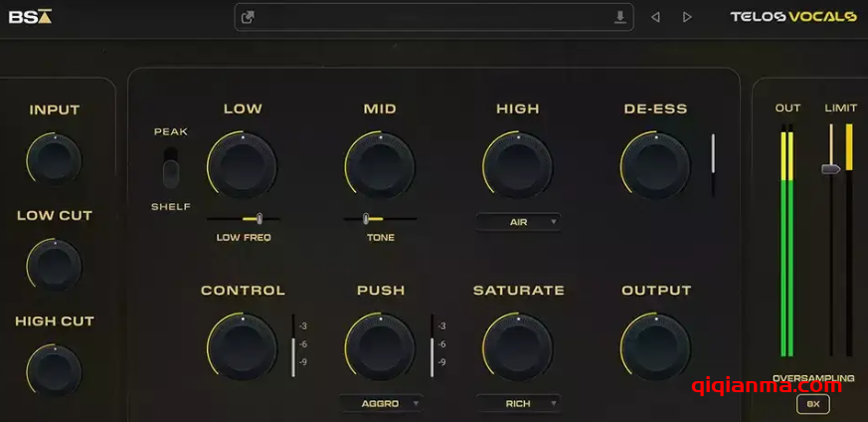
Task: Click the TONE slider handle
Action: pyautogui.click(x=365, y=219)
